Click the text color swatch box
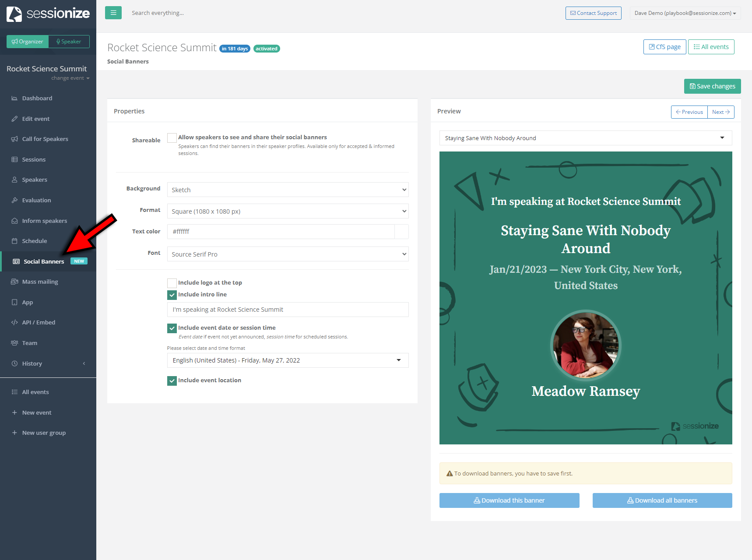The height and width of the screenshot is (560, 752). [401, 232]
